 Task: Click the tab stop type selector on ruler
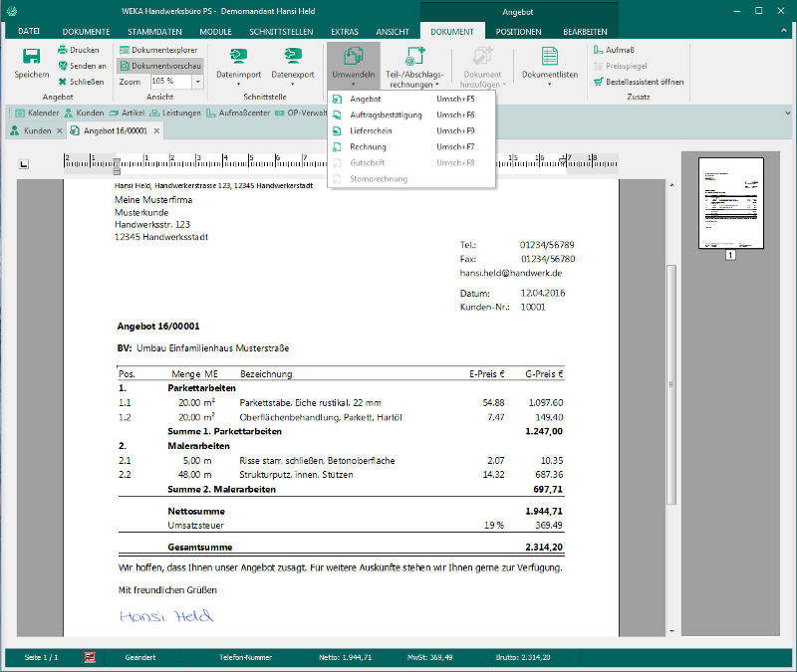pos(23,163)
